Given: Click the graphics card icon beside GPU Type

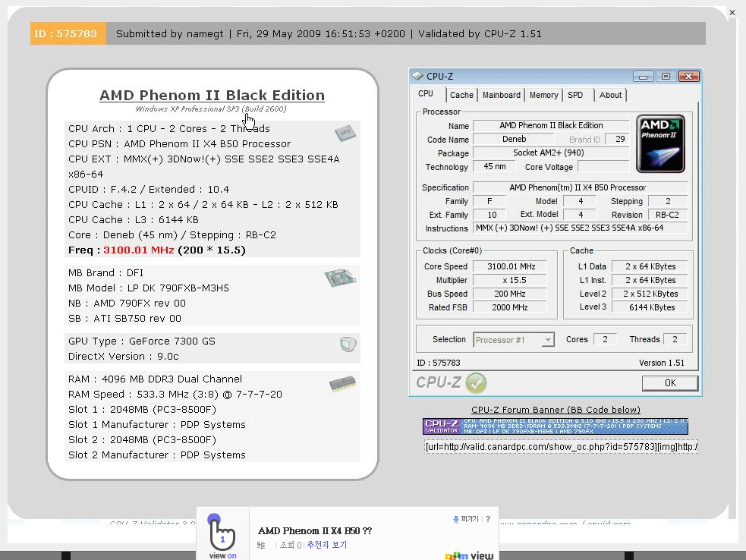Looking at the screenshot, I should tap(348, 344).
